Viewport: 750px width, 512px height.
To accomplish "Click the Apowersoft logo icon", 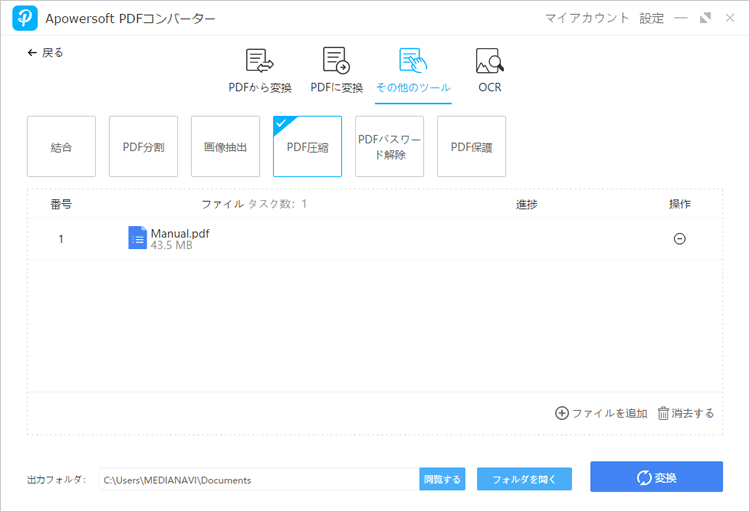I will click(x=25, y=18).
